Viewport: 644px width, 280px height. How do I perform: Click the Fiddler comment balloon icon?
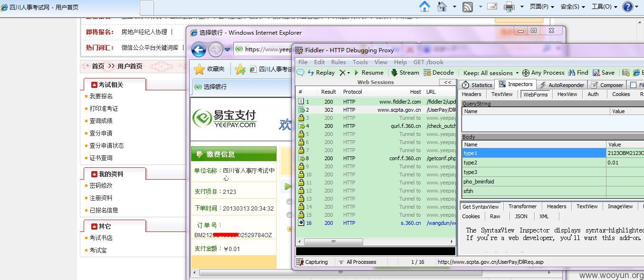click(x=300, y=73)
